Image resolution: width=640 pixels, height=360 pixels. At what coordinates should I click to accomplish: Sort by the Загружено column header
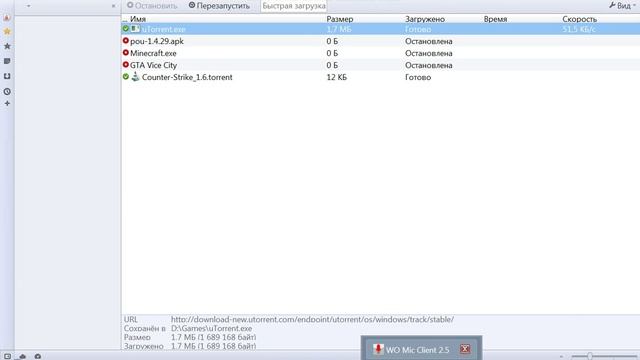(425, 19)
